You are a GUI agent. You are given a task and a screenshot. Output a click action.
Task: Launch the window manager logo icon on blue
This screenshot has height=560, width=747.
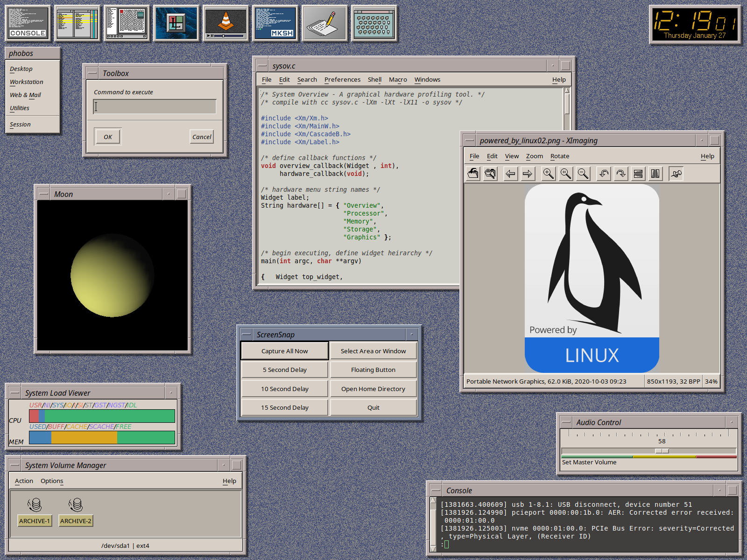pos(176,23)
